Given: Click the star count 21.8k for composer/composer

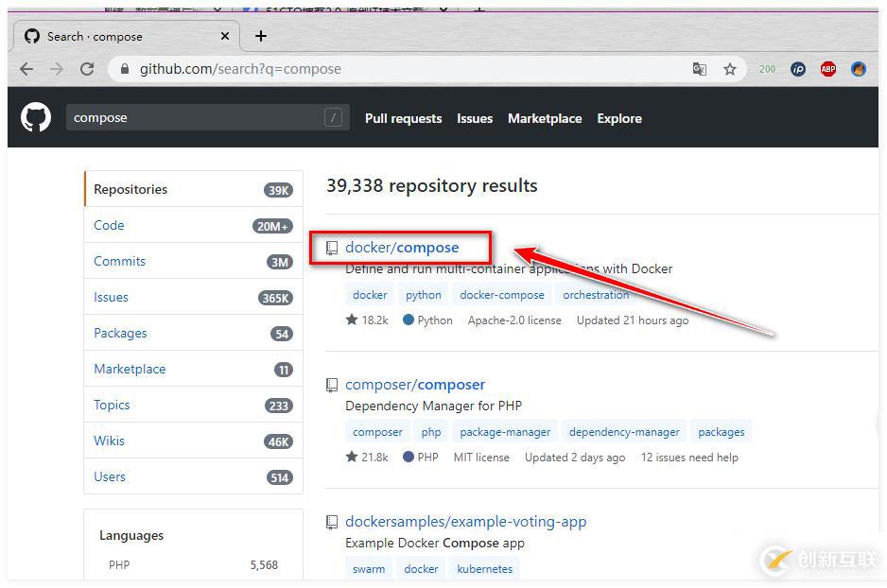Looking at the screenshot, I should tap(367, 457).
